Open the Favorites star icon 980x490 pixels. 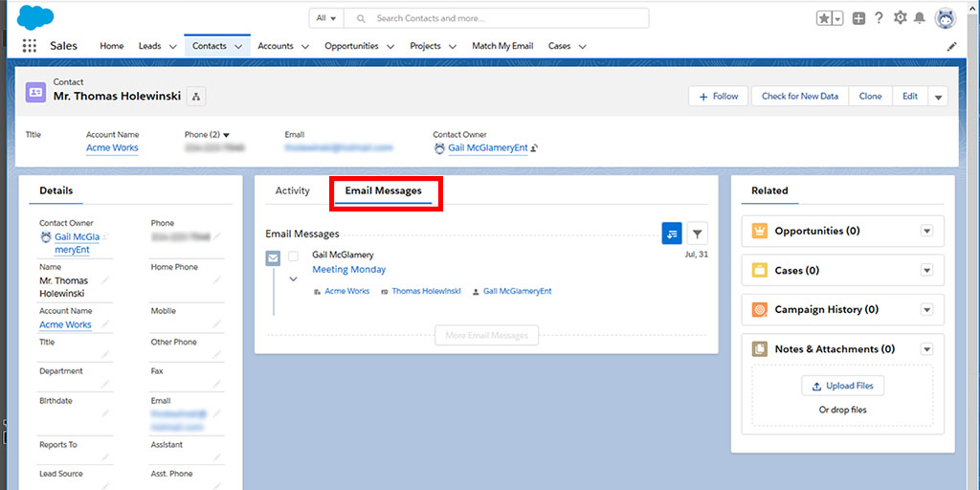824,18
